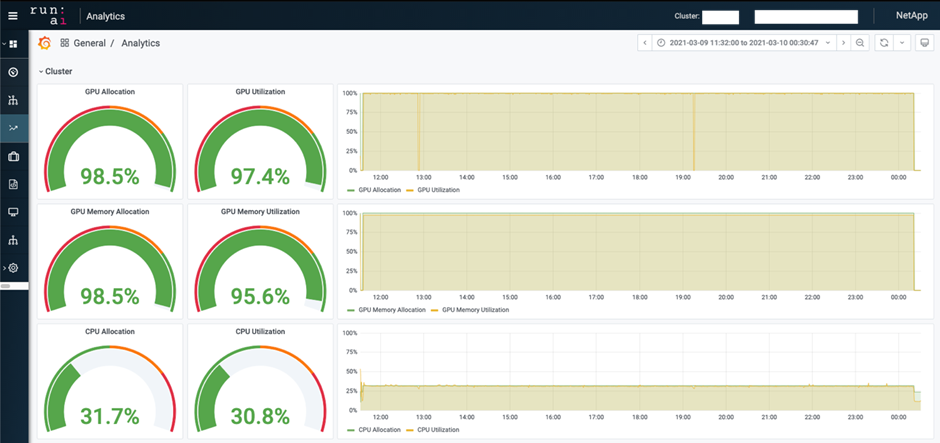Open the GPU Memory Utilization panel title
940x443 pixels.
coord(260,212)
